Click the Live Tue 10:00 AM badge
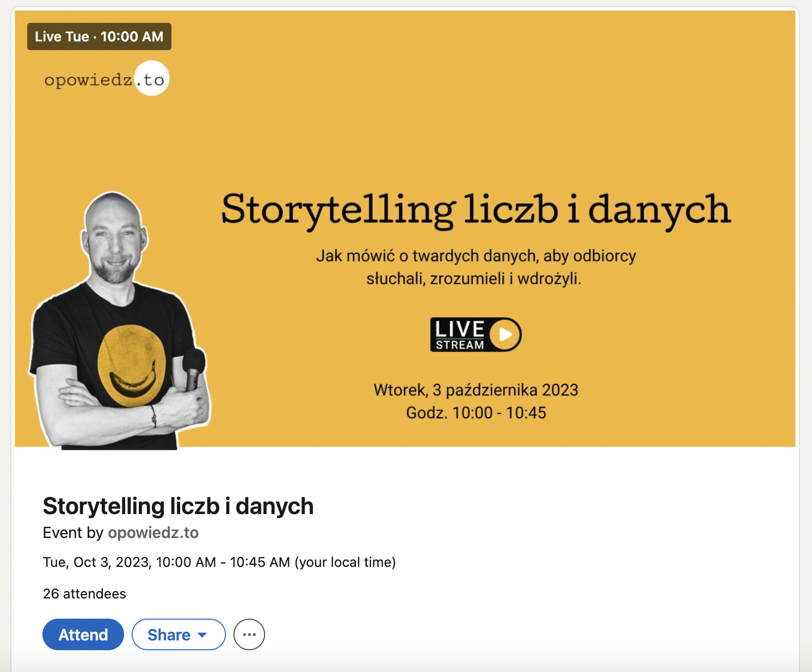This screenshot has height=672, width=812. pyautogui.click(x=99, y=36)
